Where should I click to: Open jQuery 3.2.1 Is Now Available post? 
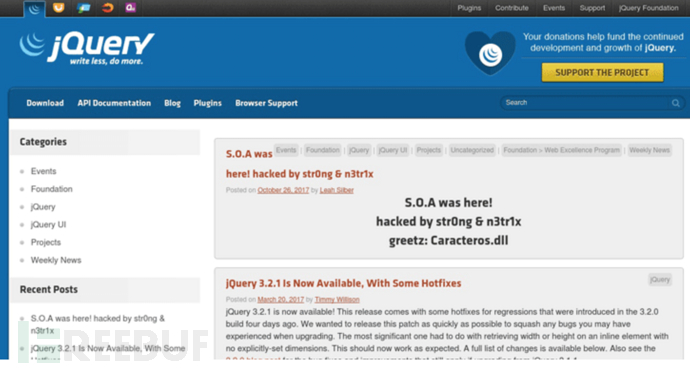click(343, 283)
